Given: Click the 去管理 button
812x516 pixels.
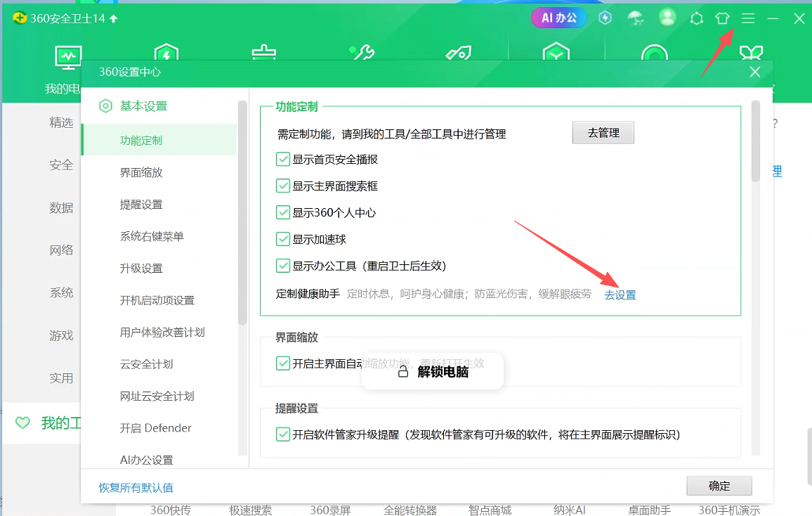Looking at the screenshot, I should [x=603, y=133].
